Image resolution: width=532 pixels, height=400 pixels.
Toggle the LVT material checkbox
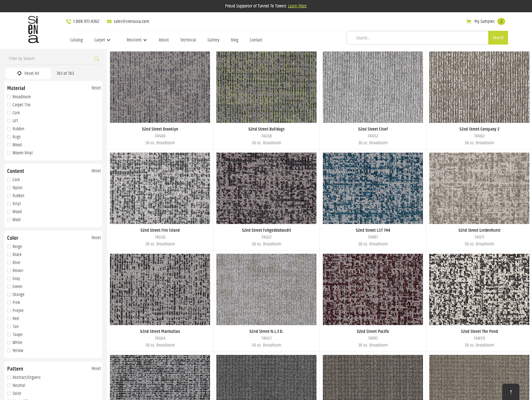(9, 121)
